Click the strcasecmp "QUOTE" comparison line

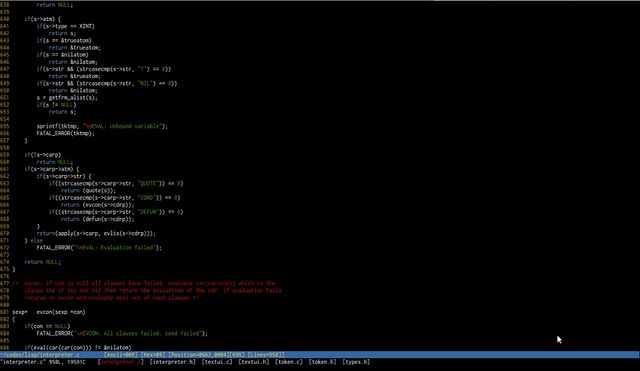click(x=116, y=183)
